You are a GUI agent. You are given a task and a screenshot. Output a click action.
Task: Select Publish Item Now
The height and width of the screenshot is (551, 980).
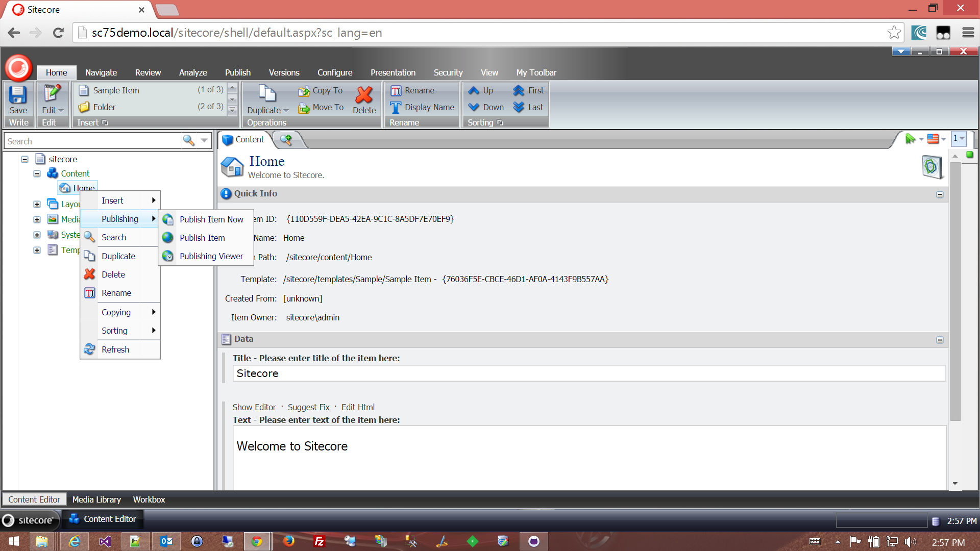point(206,219)
